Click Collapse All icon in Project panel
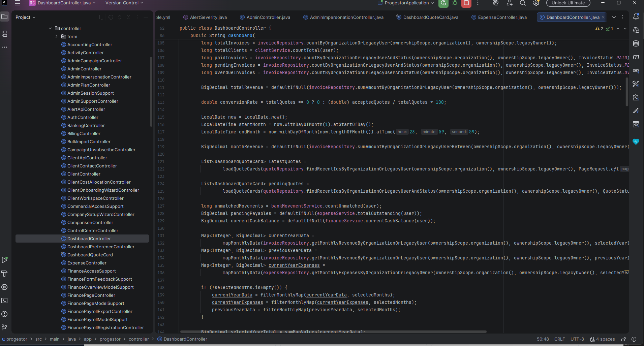 click(128, 17)
